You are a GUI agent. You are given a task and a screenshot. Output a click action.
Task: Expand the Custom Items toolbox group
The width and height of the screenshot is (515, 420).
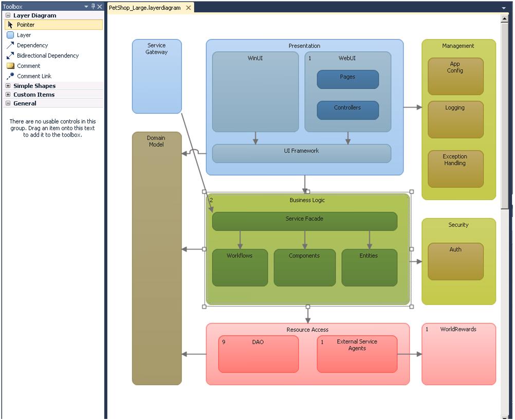tap(8, 94)
